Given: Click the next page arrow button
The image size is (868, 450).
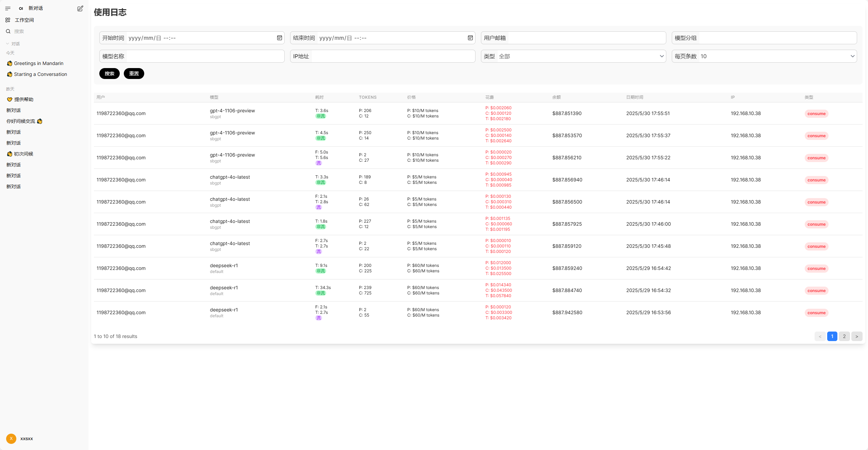Looking at the screenshot, I should tap(857, 336).
